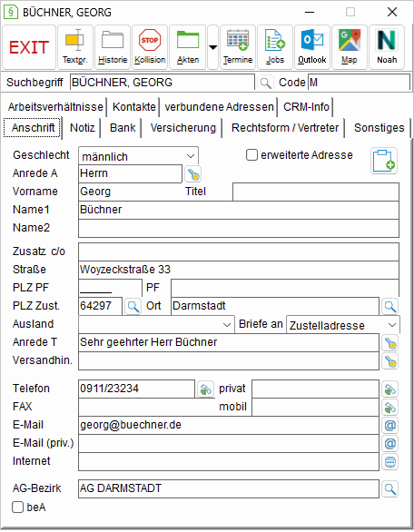This screenshot has width=414, height=532.
Task: Click the phone icon next to privat
Action: (x=389, y=389)
